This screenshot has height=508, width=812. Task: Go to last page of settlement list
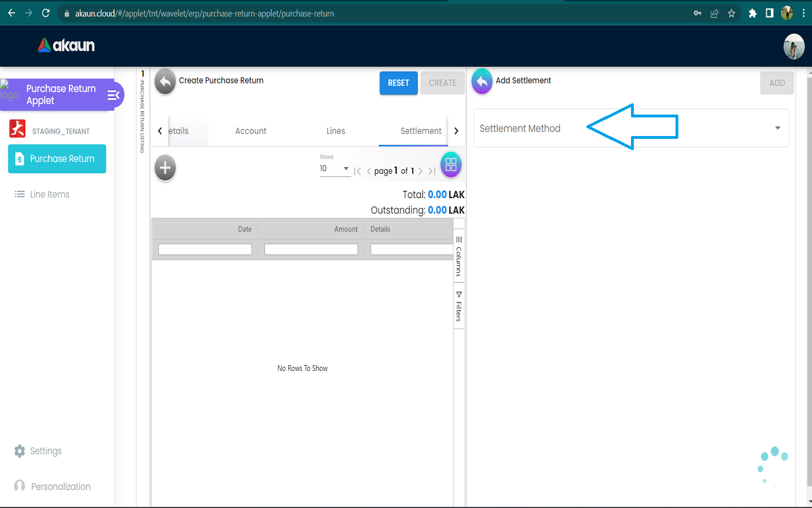coord(432,171)
